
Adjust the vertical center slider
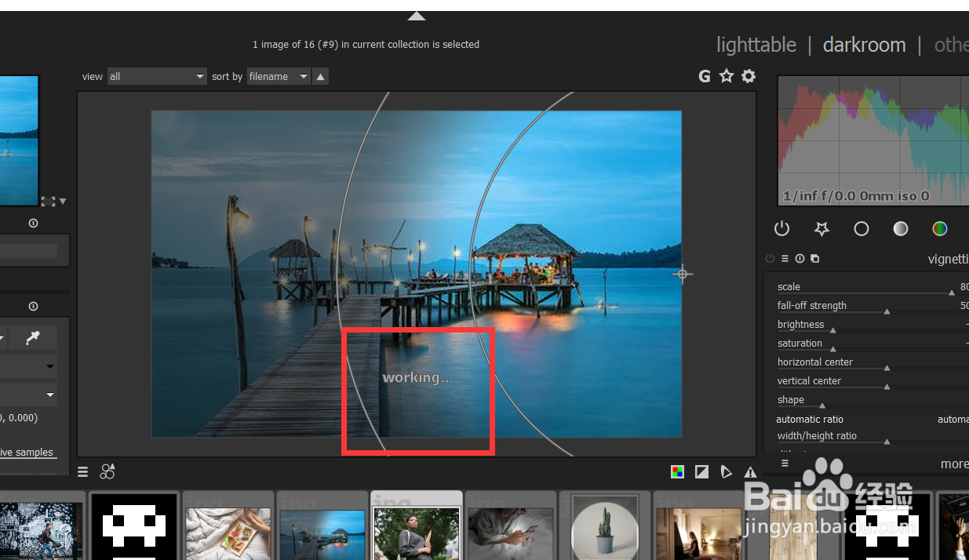click(x=872, y=381)
